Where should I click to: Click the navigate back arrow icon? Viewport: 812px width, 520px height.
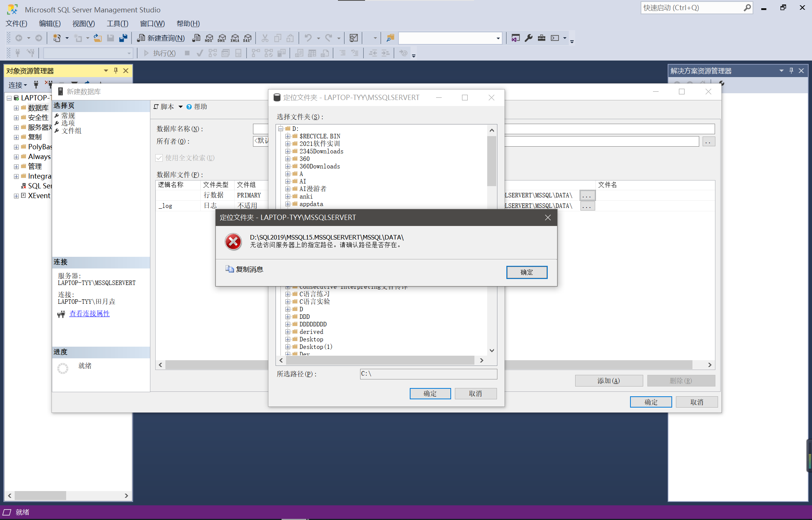[x=19, y=38]
